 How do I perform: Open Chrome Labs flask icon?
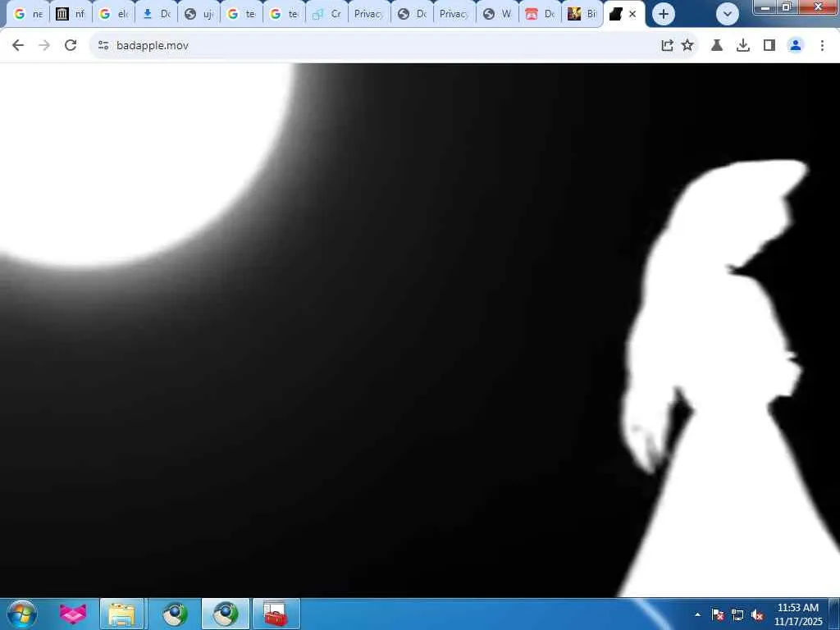click(717, 46)
